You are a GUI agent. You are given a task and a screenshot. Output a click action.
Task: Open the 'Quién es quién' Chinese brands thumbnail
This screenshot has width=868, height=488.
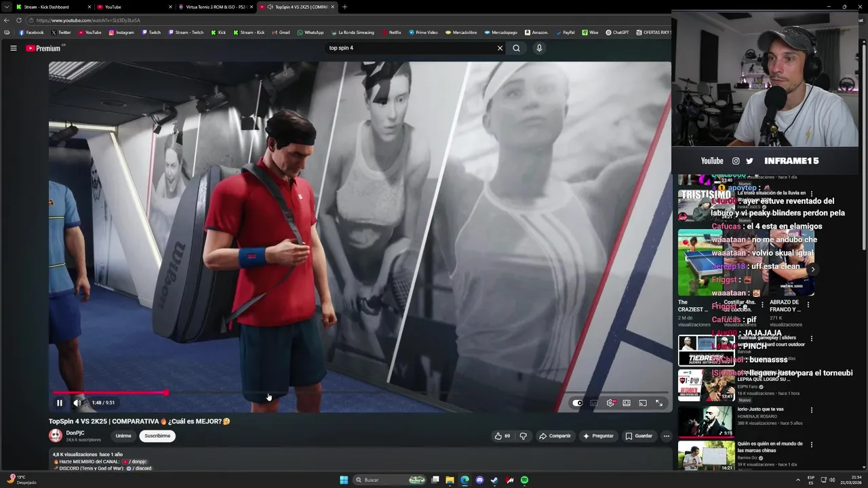pos(706,455)
